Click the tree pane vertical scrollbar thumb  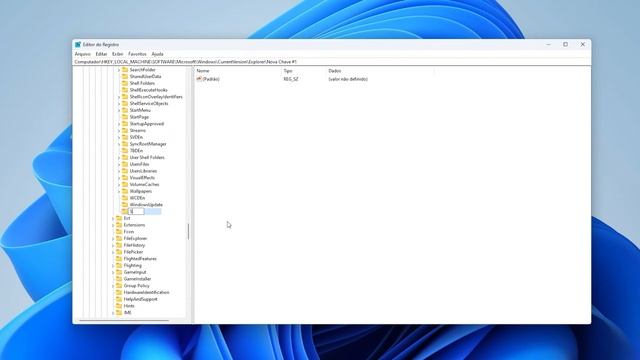(x=188, y=231)
